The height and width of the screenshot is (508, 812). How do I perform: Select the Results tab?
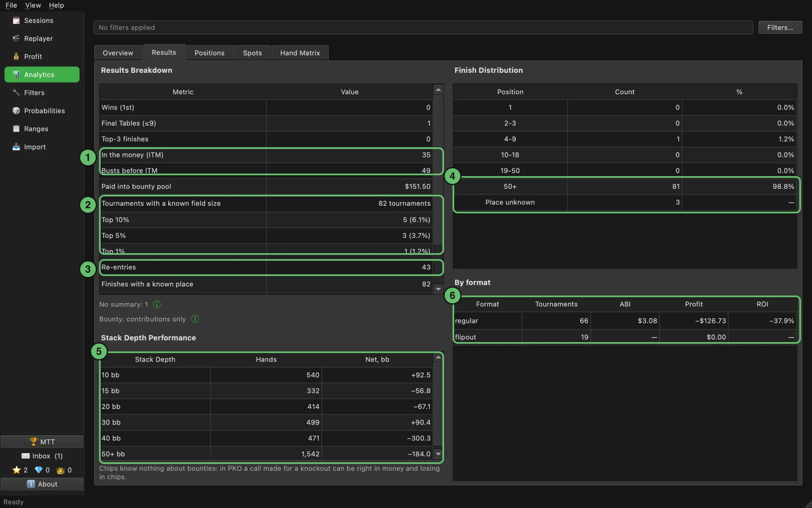[x=164, y=52]
